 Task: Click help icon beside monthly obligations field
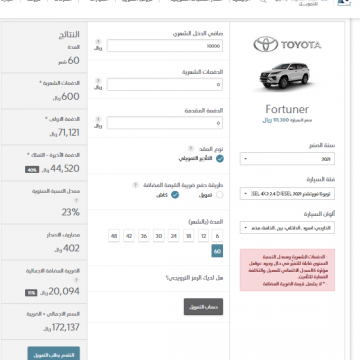98,81
